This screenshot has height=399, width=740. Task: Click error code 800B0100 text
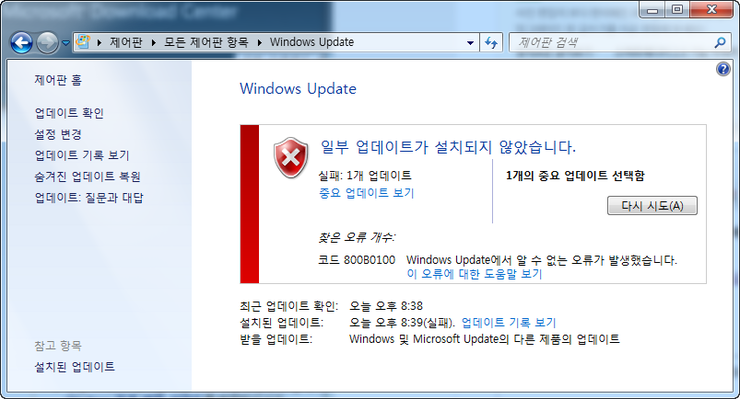pyautogui.click(x=370, y=260)
